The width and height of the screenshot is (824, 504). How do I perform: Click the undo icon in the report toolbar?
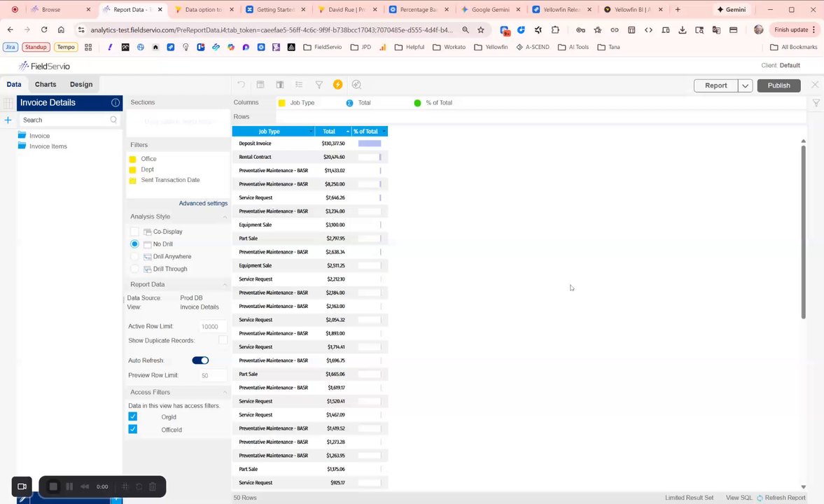(242, 85)
